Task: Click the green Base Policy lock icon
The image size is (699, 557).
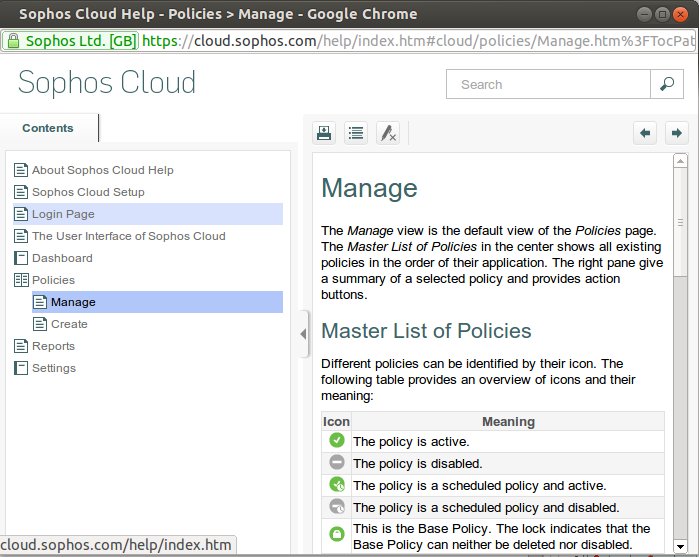Action: tap(337, 534)
